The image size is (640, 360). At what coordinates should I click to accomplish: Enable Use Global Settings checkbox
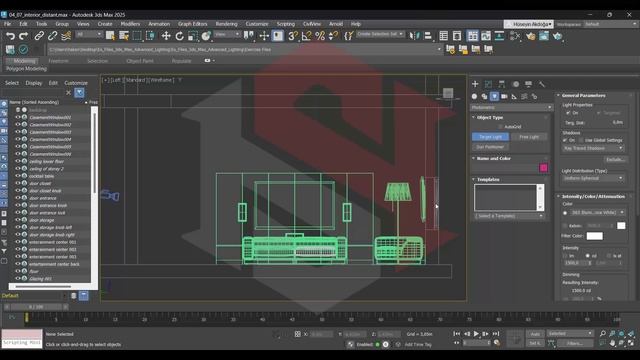tap(581, 140)
